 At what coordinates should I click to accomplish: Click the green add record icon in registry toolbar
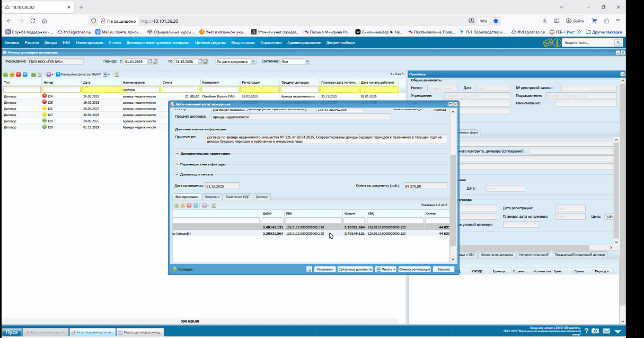coord(5,74)
